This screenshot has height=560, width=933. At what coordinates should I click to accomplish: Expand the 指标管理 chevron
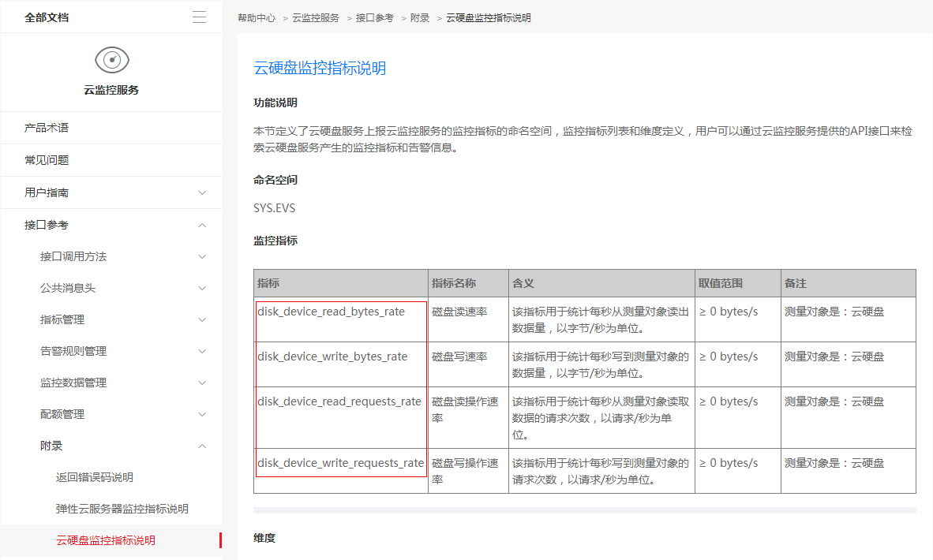point(202,319)
